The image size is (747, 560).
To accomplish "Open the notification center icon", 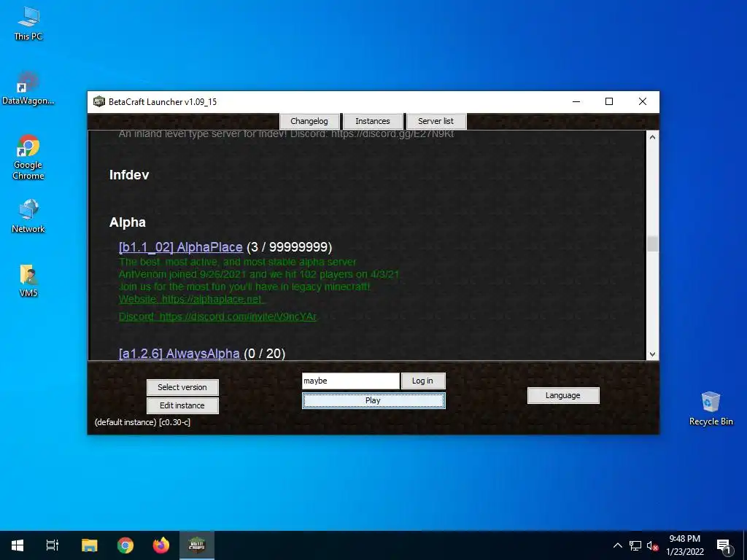I will pyautogui.click(x=724, y=545).
